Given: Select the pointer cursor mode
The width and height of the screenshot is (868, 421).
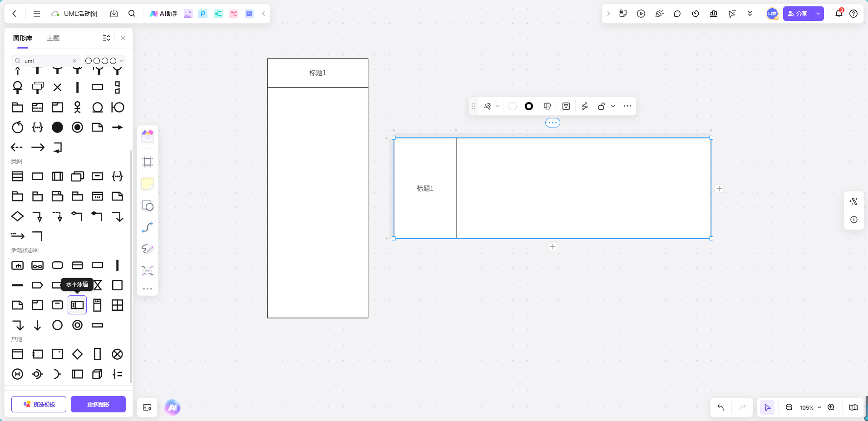Looking at the screenshot, I should pyautogui.click(x=767, y=407).
